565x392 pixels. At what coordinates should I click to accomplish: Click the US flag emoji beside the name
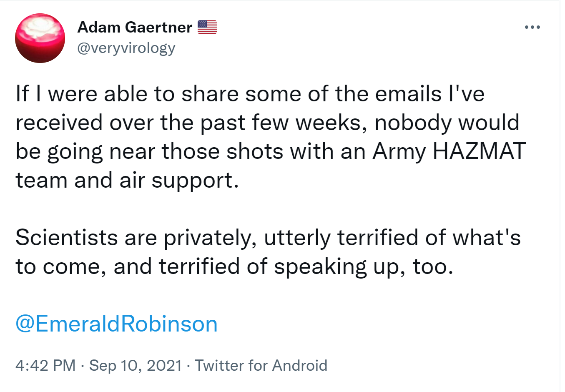coord(207,27)
